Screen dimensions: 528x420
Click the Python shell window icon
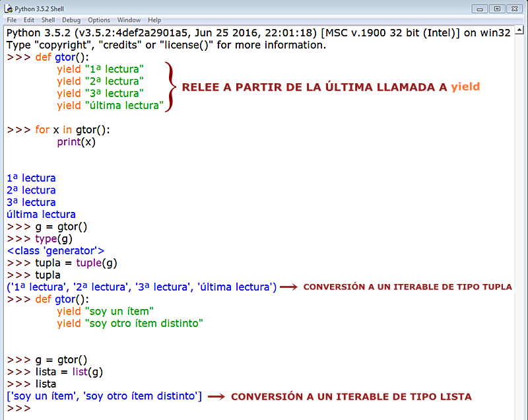7,8
